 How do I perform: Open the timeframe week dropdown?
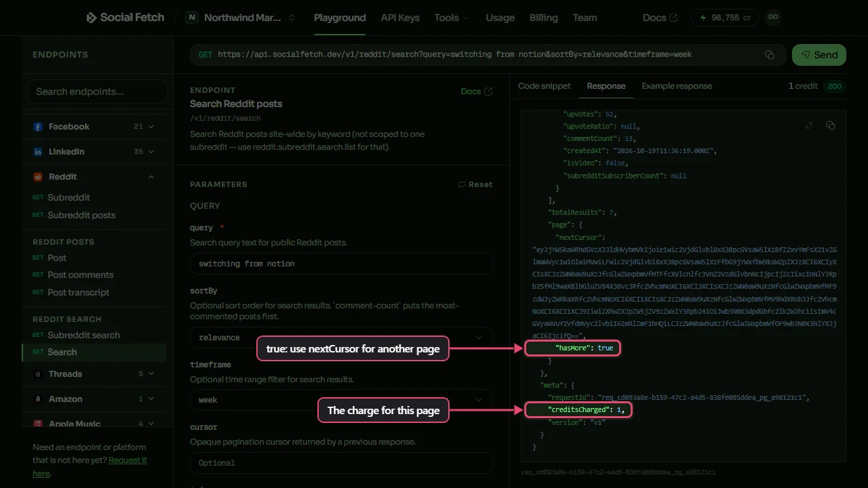pyautogui.click(x=341, y=400)
